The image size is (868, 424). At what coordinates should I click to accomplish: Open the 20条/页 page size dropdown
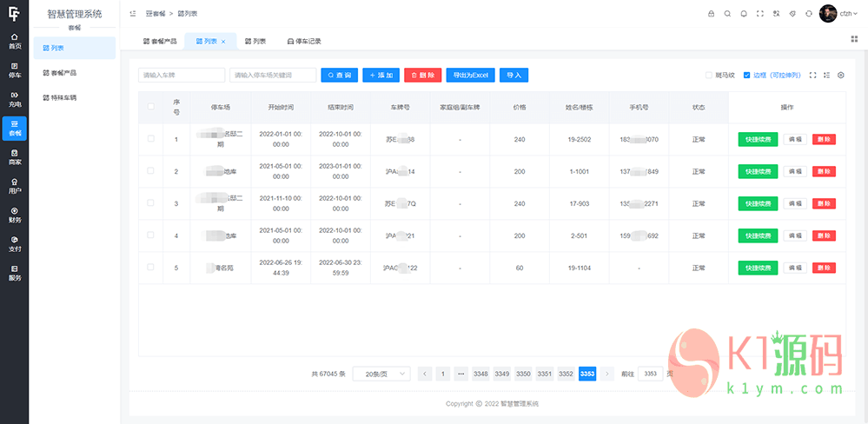click(x=381, y=374)
